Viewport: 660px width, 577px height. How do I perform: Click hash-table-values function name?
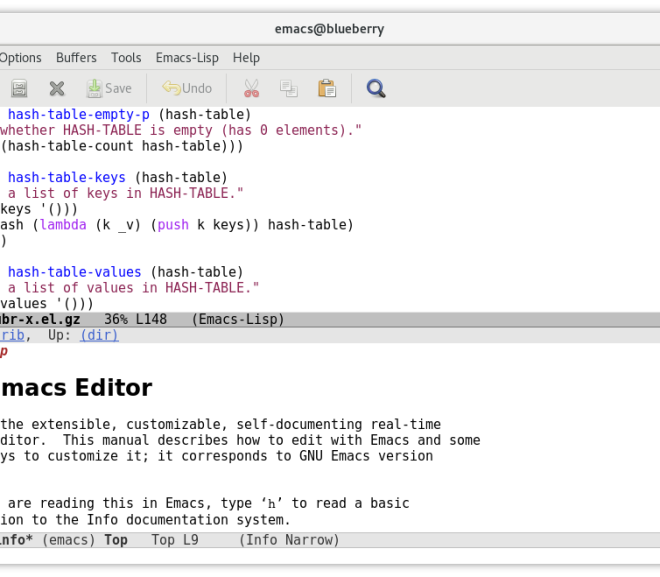tap(75, 272)
